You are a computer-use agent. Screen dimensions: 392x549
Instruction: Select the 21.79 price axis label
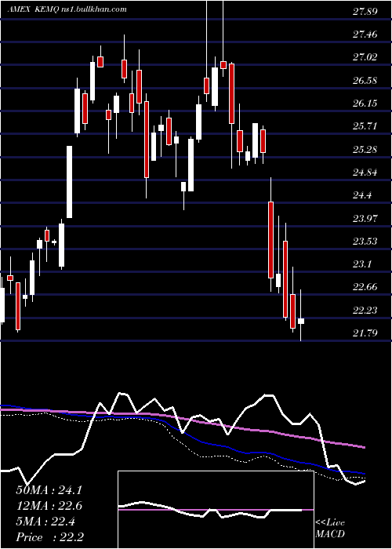point(365,333)
